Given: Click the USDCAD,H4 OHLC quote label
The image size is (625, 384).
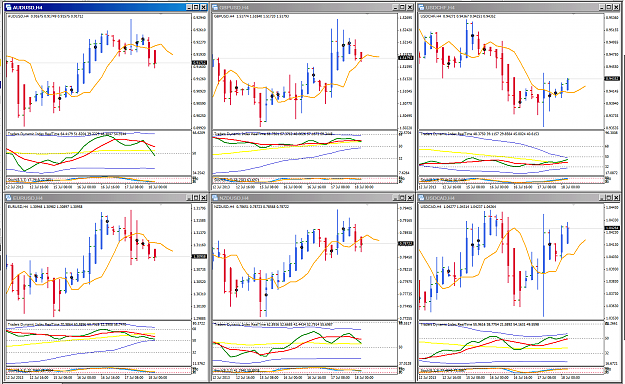Looking at the screenshot, I should (458, 207).
